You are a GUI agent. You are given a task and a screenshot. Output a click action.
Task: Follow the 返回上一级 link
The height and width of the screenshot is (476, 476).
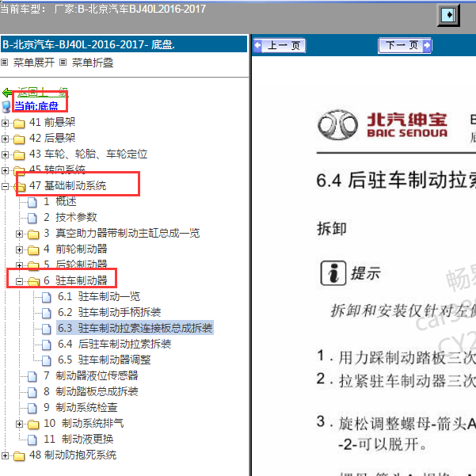(x=43, y=92)
